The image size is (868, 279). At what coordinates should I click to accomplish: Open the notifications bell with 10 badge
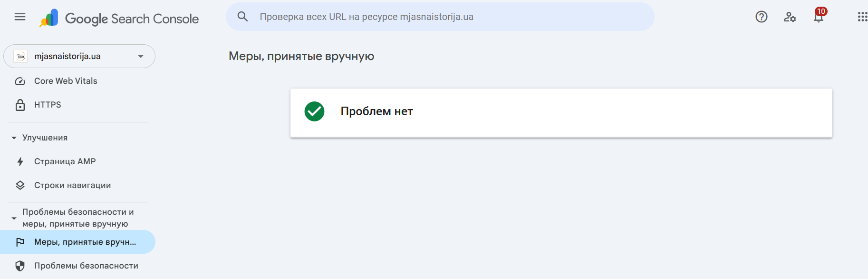tap(818, 18)
